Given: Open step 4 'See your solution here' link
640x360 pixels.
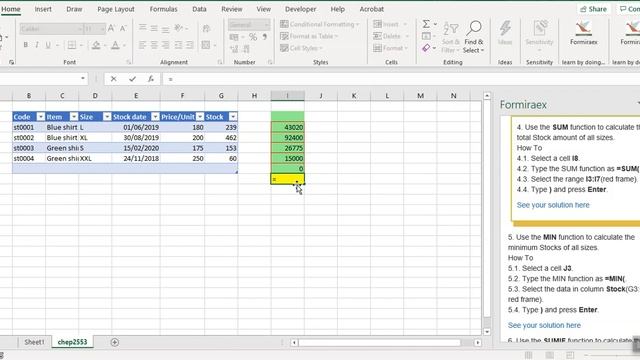Looking at the screenshot, I should (553, 205).
